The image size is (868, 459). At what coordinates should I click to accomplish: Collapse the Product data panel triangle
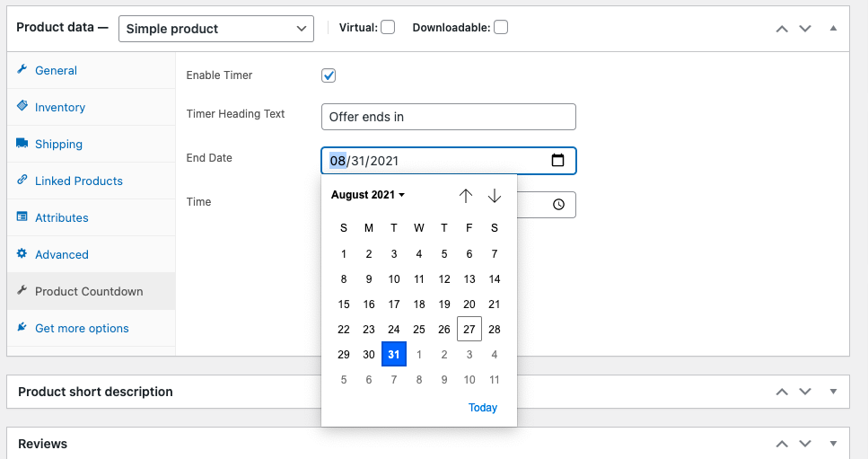click(x=833, y=28)
